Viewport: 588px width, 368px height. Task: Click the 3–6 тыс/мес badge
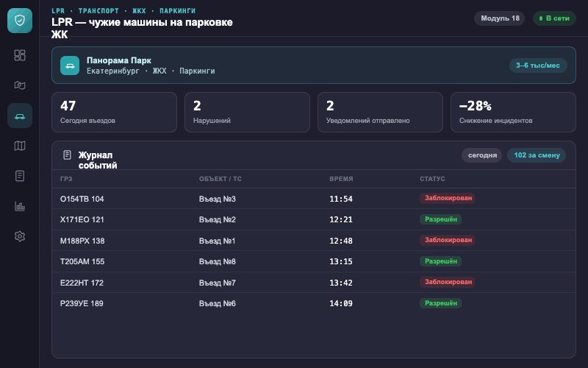pos(538,66)
